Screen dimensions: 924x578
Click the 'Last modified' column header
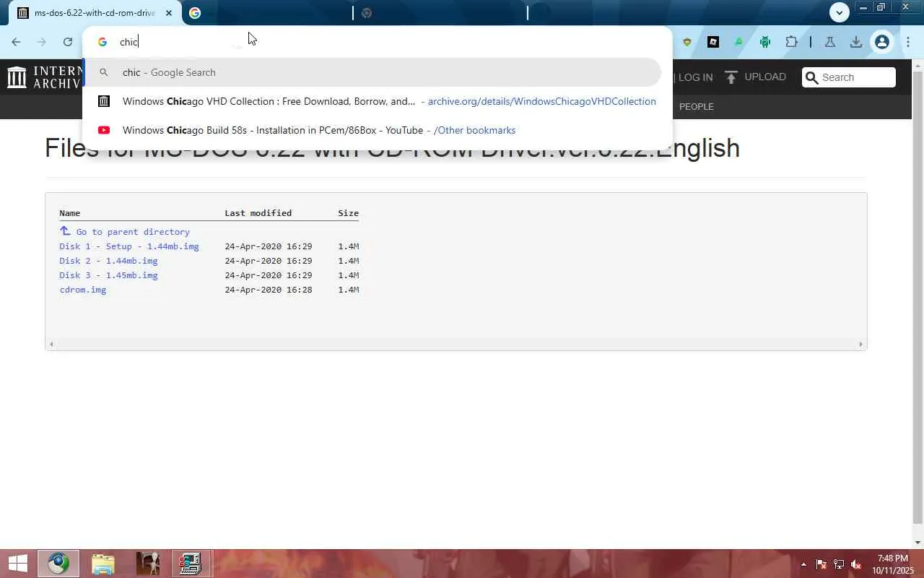coord(258,213)
